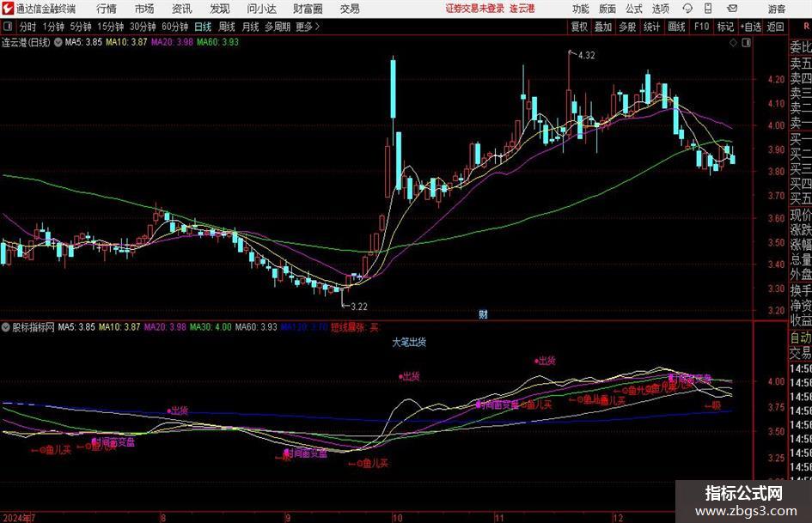Open the mail envelope icon
The height and width of the screenshot is (523, 812).
click(x=732, y=9)
